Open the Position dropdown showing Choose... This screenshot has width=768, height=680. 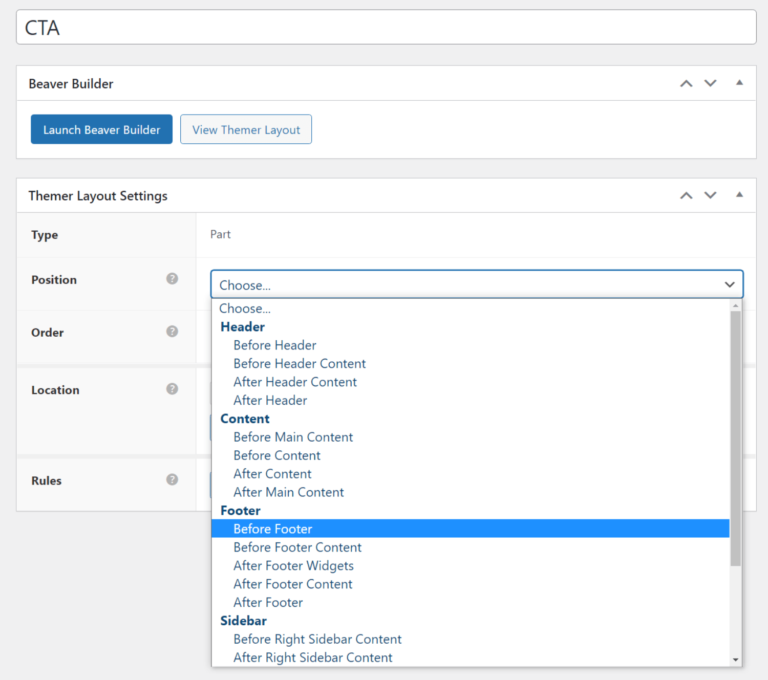(476, 285)
